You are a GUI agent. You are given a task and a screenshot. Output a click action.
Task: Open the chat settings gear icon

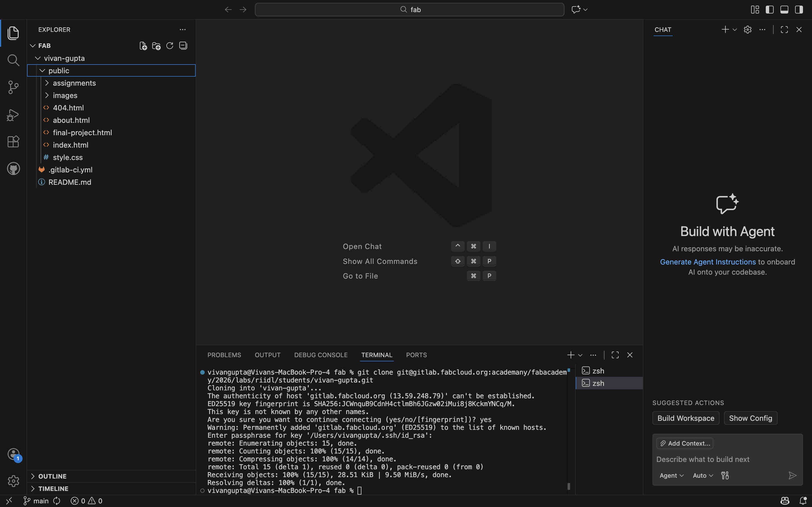747,30
